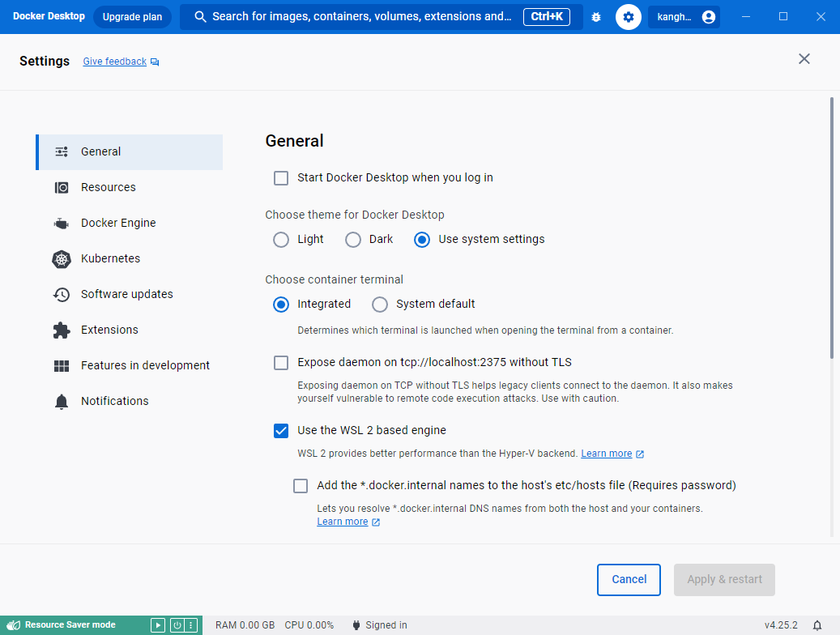Click the feedback speech-bubble icon

(155, 62)
